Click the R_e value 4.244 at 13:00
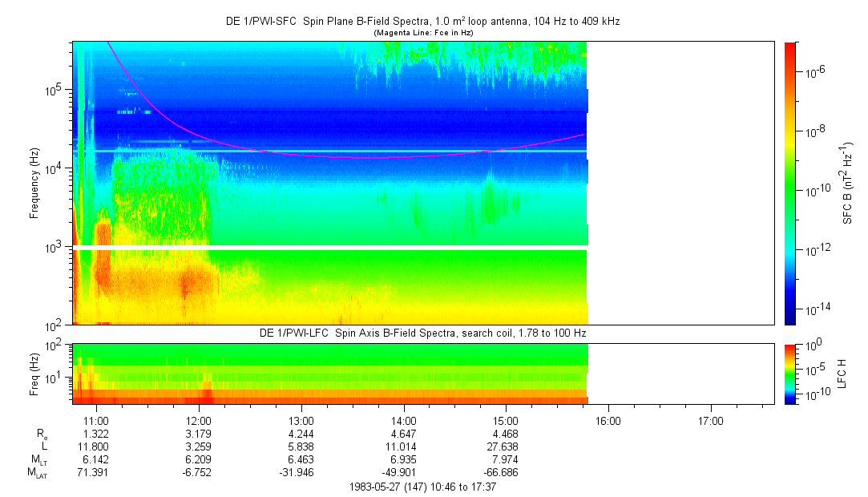This screenshot has height=497, width=868. point(301,434)
